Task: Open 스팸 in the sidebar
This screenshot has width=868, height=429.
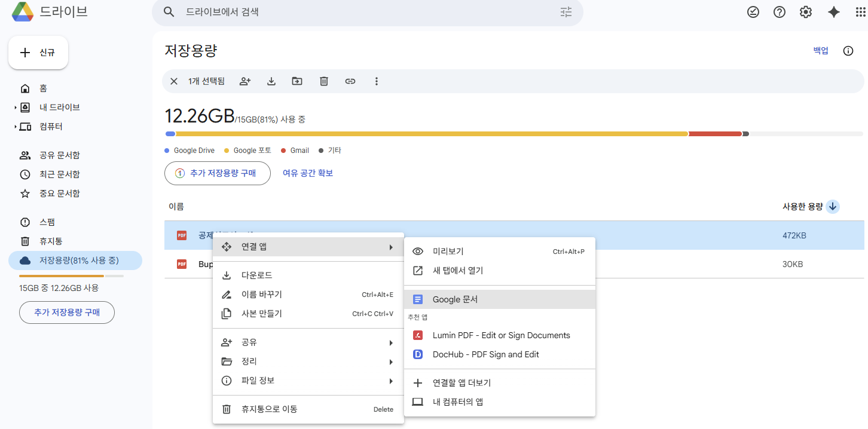Action: pos(75,222)
